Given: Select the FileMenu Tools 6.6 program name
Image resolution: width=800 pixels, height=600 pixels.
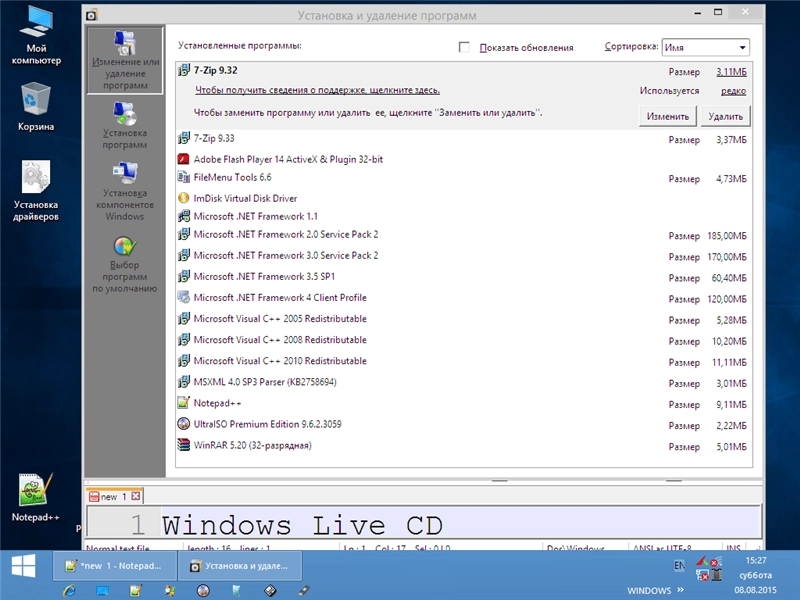Looking at the screenshot, I should [x=232, y=178].
